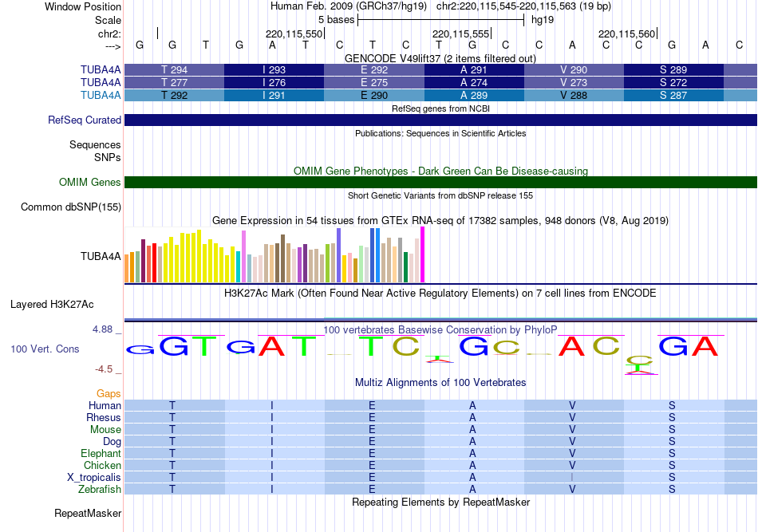Viewport: 758px width, 532px height.
Task: Click 'Short Genetic Variants from dbSNP release 155'
Action: point(440,195)
